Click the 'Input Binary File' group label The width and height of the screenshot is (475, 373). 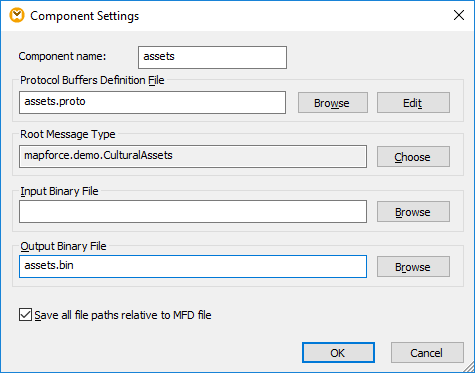59,191
